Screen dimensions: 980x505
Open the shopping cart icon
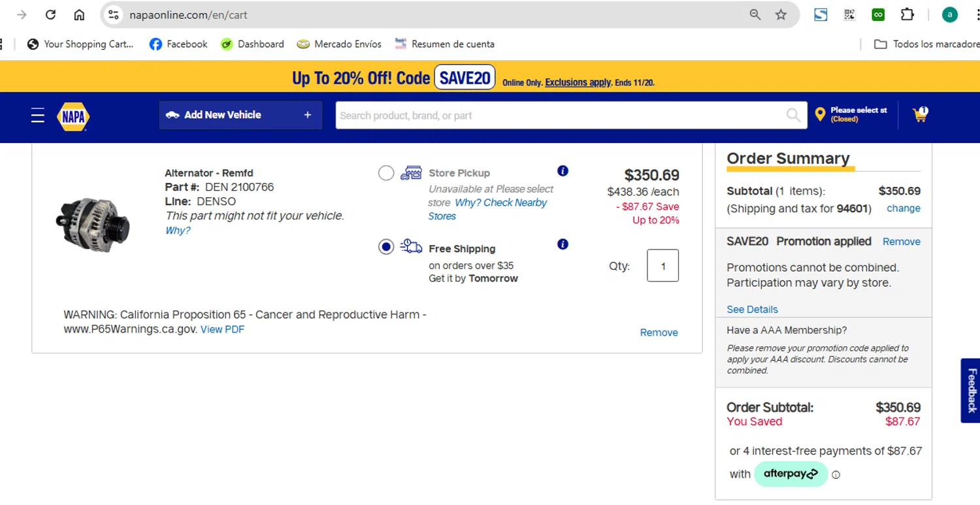(x=921, y=115)
